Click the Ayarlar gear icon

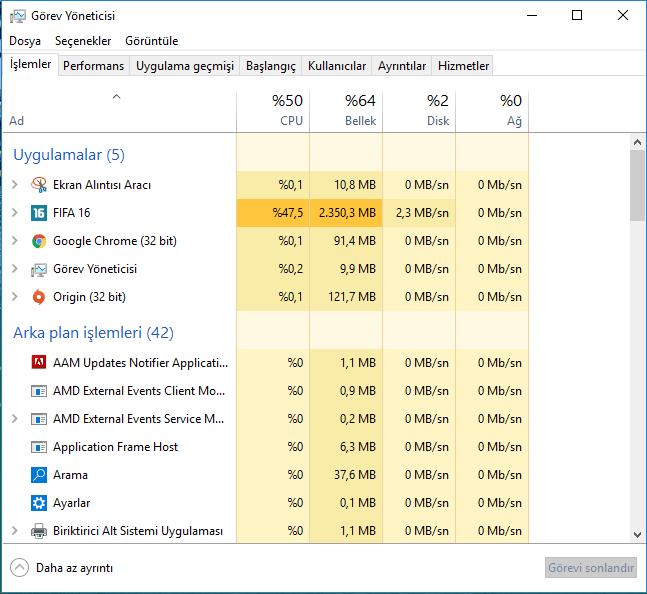pos(39,503)
